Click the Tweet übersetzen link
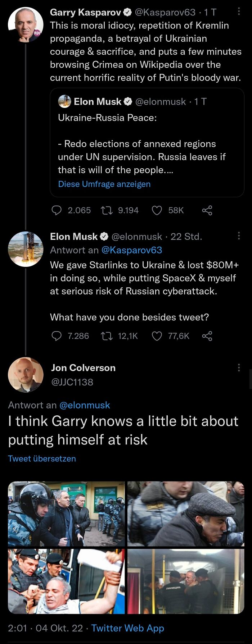Screen dimensions: 252x644 (41, 458)
